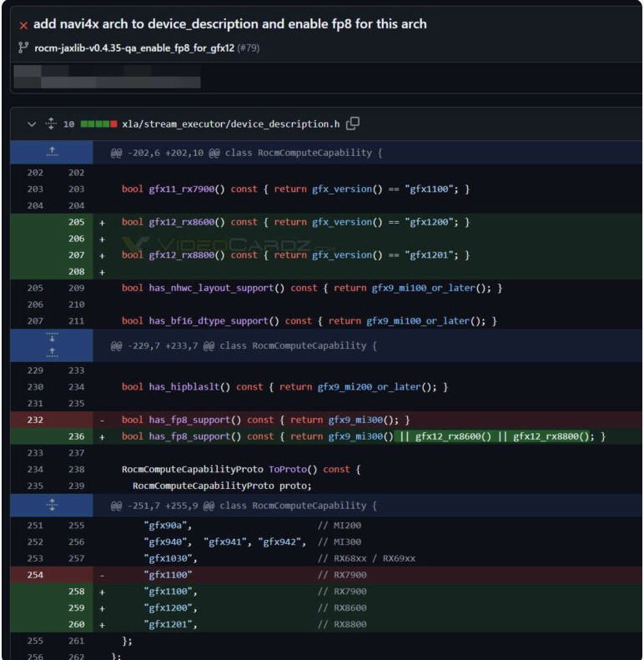Select added line number 260

(x=77, y=624)
